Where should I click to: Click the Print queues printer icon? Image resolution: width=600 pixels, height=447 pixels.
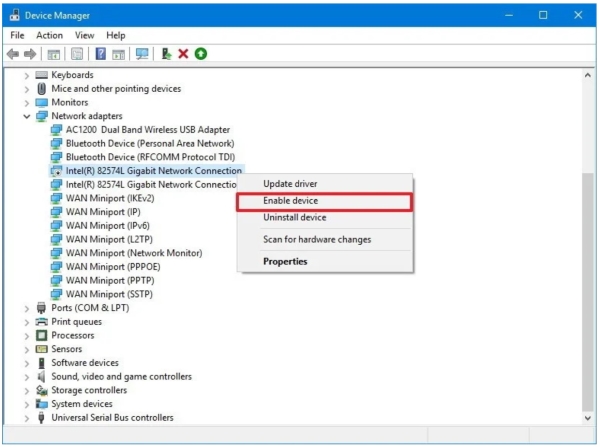click(x=41, y=321)
